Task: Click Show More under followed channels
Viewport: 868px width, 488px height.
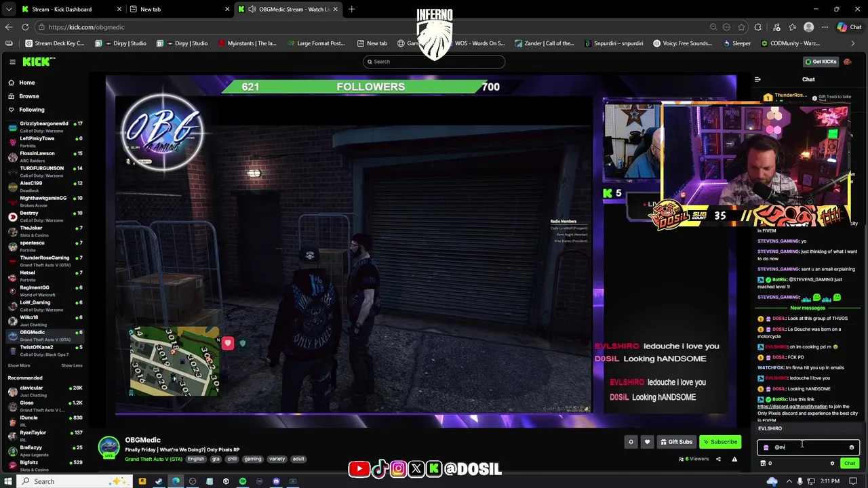Action: [x=19, y=365]
